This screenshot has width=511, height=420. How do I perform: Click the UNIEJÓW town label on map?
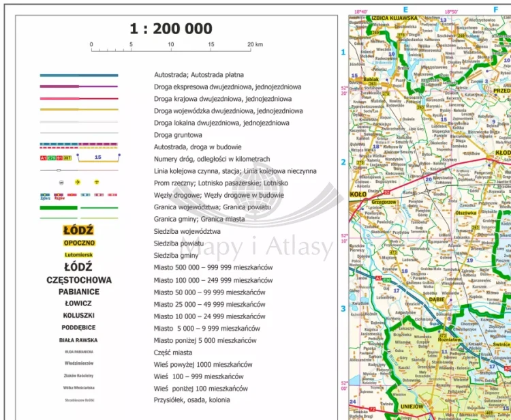(x=412, y=406)
